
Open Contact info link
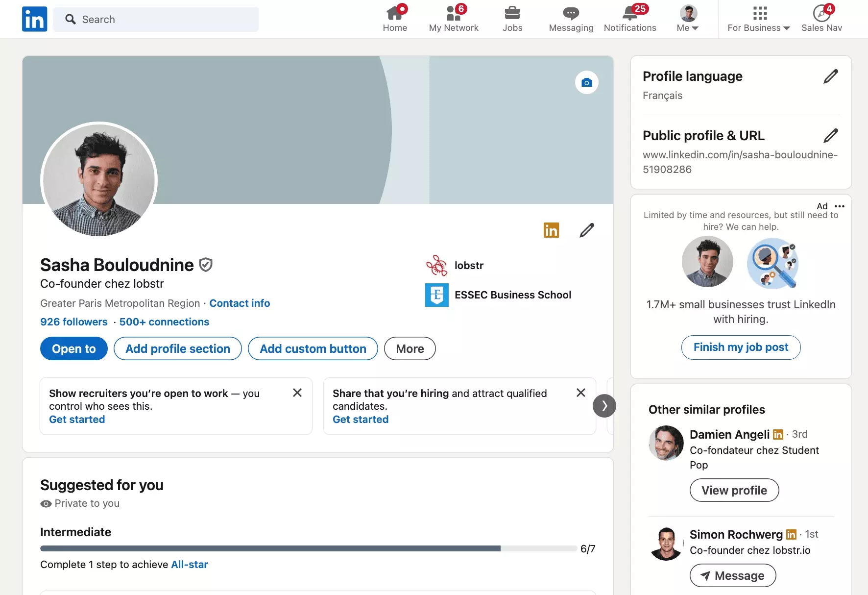[x=240, y=303]
